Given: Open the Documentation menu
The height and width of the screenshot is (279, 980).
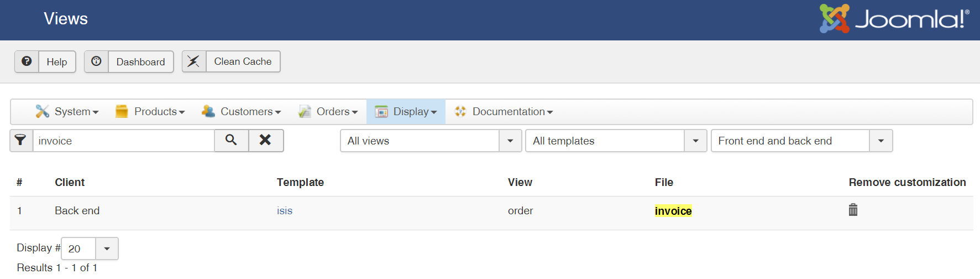Looking at the screenshot, I should [504, 112].
